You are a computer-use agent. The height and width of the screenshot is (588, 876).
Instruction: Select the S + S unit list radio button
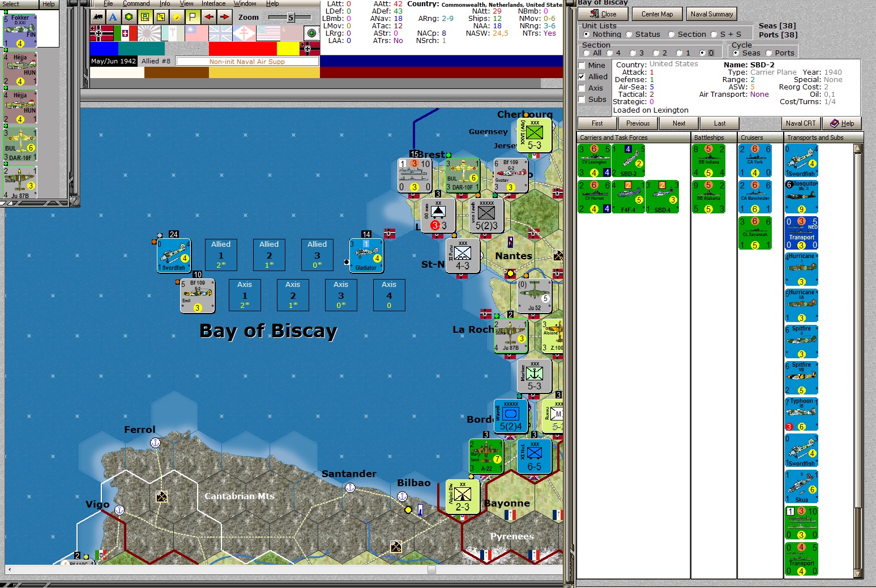[x=714, y=35]
